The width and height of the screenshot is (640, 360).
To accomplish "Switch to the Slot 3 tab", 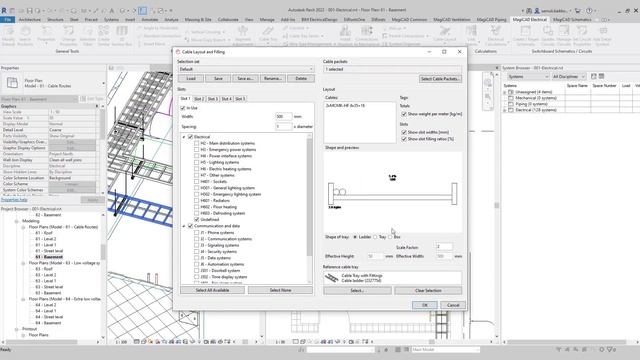I will [213, 99].
